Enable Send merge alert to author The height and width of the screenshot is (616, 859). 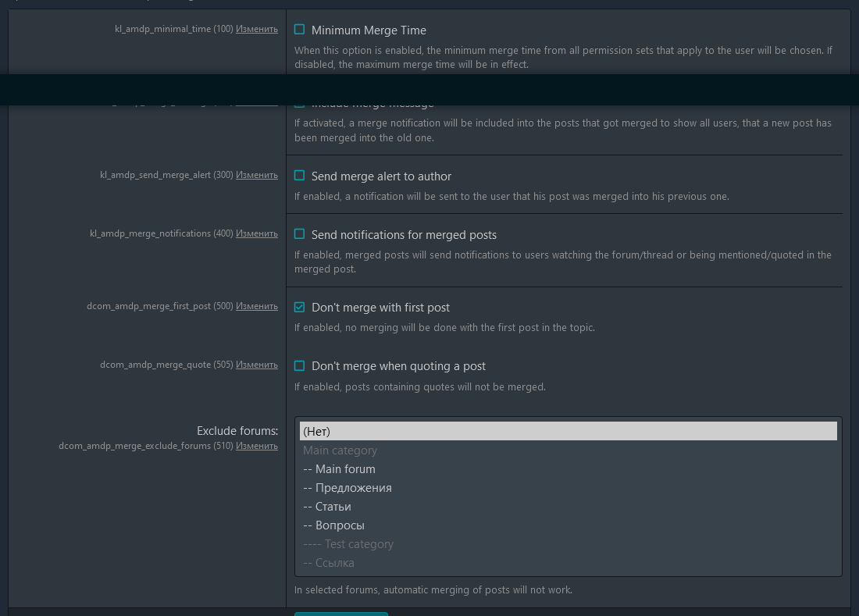[x=299, y=176]
